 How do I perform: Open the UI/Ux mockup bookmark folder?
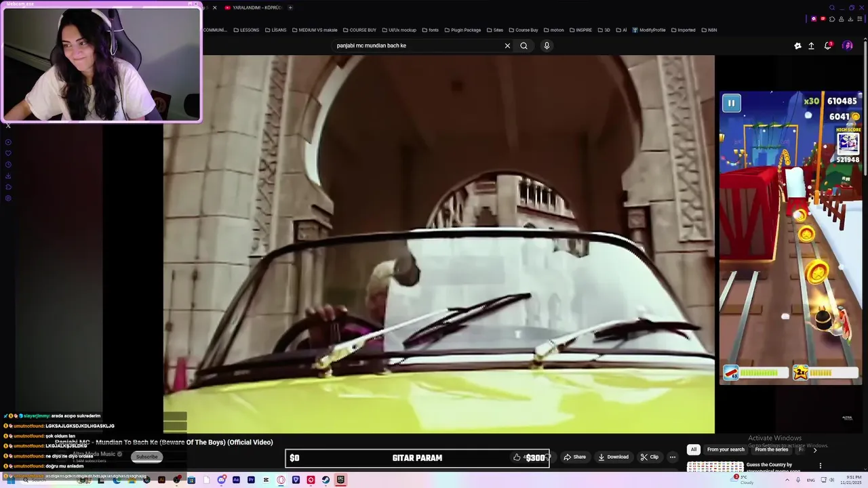[x=399, y=30]
